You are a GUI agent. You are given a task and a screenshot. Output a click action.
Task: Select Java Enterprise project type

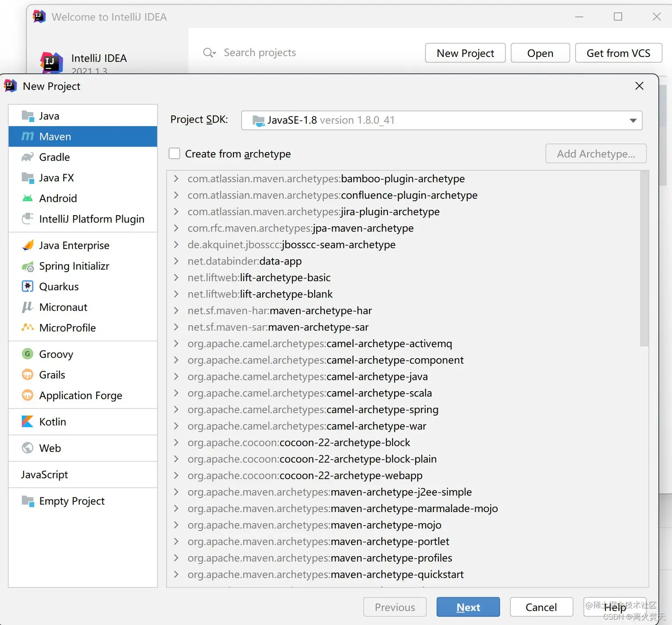tap(83, 245)
